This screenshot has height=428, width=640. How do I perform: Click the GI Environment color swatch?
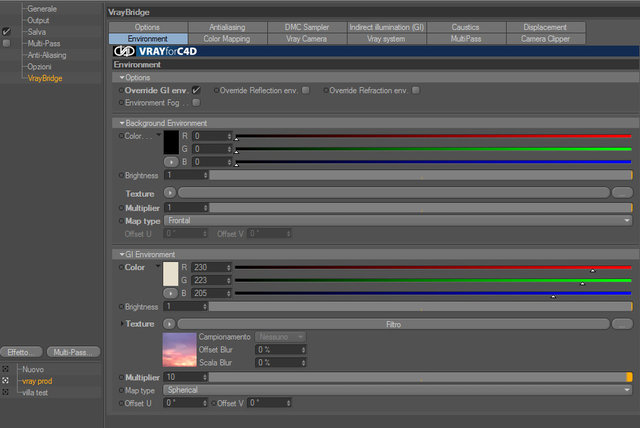[171, 274]
